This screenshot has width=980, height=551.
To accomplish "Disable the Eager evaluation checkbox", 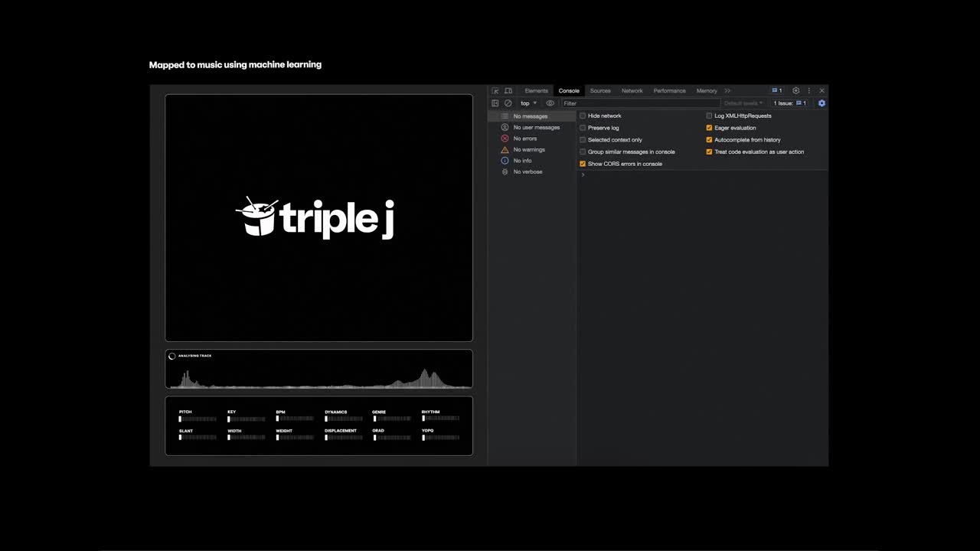I will pyautogui.click(x=709, y=128).
